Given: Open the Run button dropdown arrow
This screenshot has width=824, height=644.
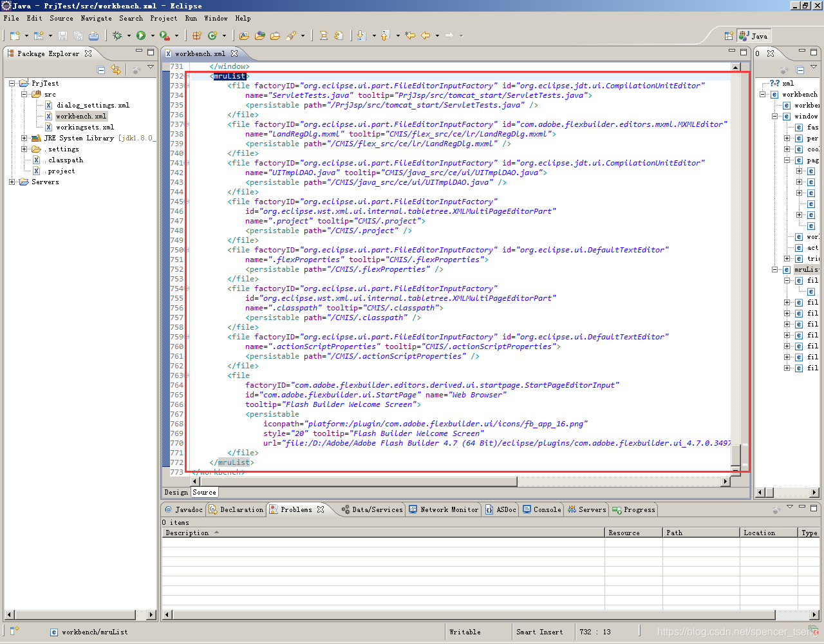Looking at the screenshot, I should [152, 35].
